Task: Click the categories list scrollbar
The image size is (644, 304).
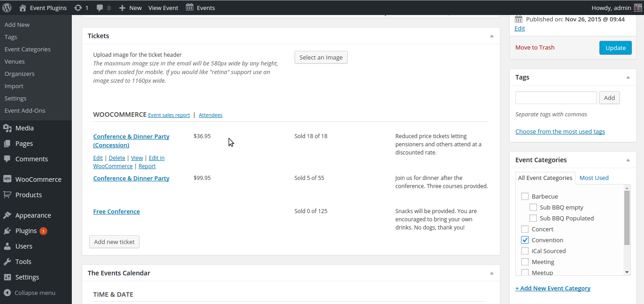Action: (627, 218)
